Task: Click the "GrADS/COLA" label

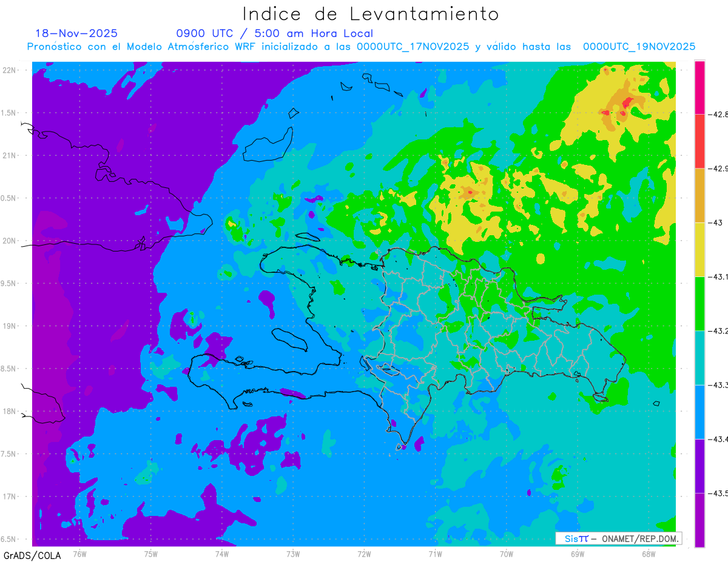Action: pyautogui.click(x=32, y=555)
